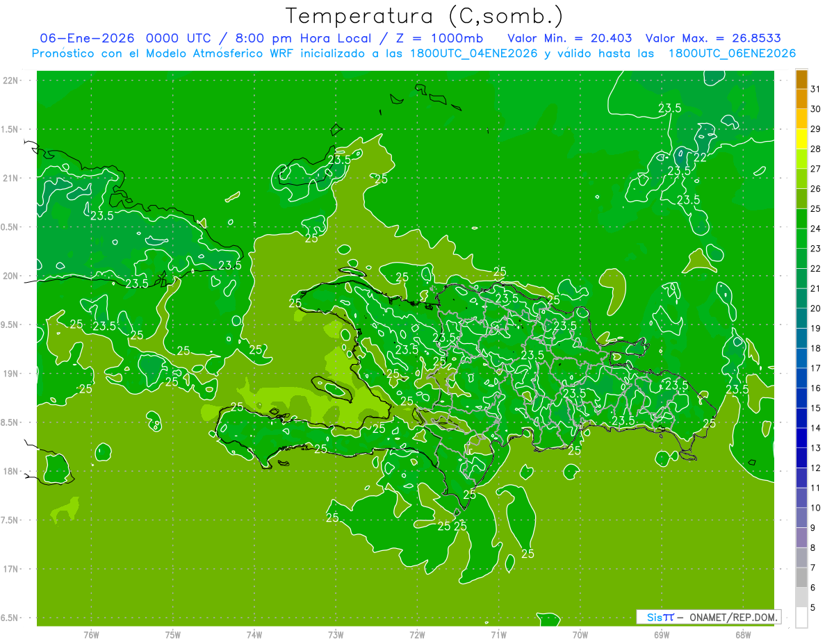This screenshot has width=834, height=644.
Task: Click the 18N latitude axis label
Action: [10, 472]
